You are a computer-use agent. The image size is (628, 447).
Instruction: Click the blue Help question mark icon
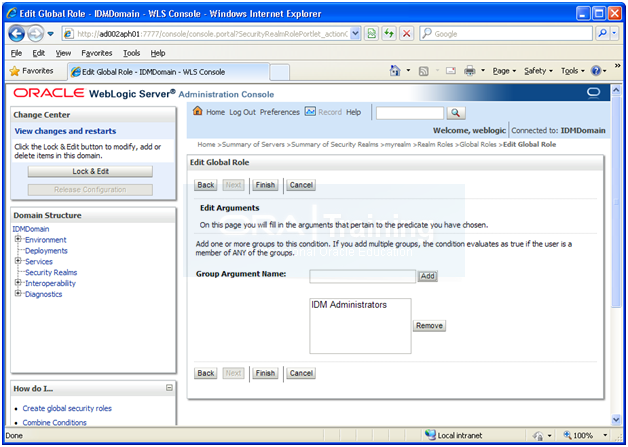[x=596, y=71]
